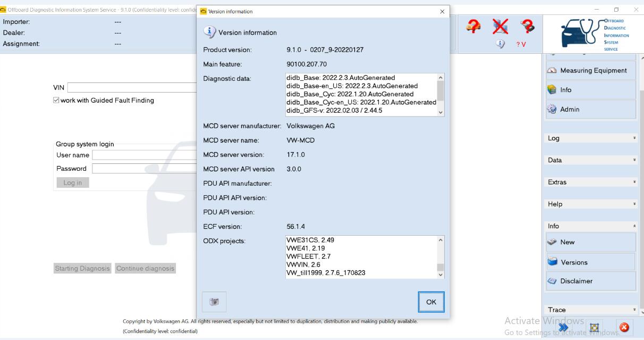Click down arrow of Diagnostic data scrollbar
This screenshot has height=340, width=644.
[440, 112]
